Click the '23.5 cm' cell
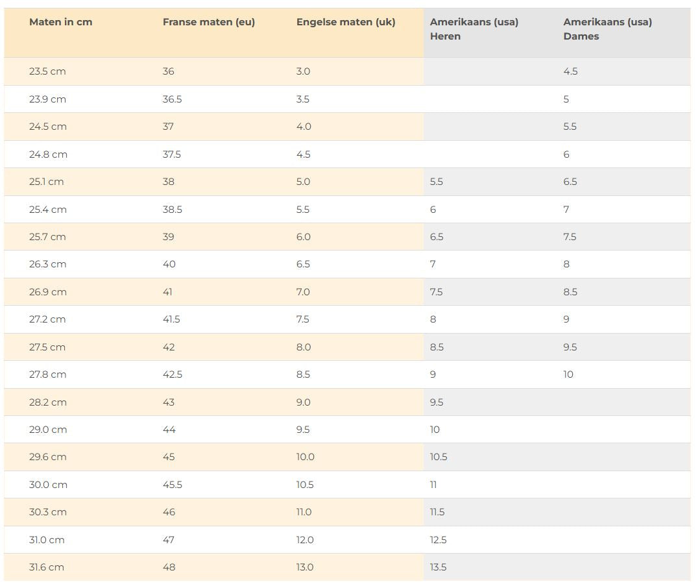Viewport: 700px width, 588px height. point(47,71)
